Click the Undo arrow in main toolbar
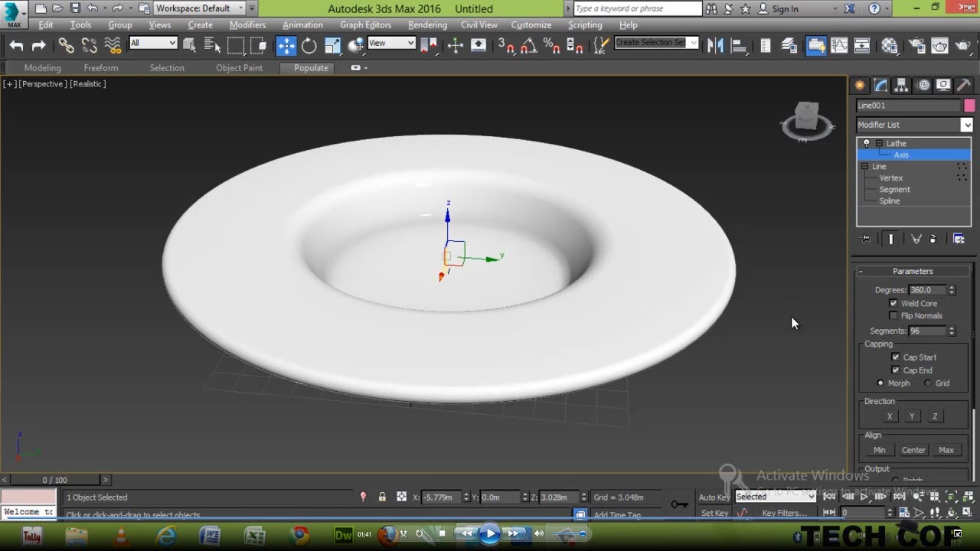 [x=16, y=46]
